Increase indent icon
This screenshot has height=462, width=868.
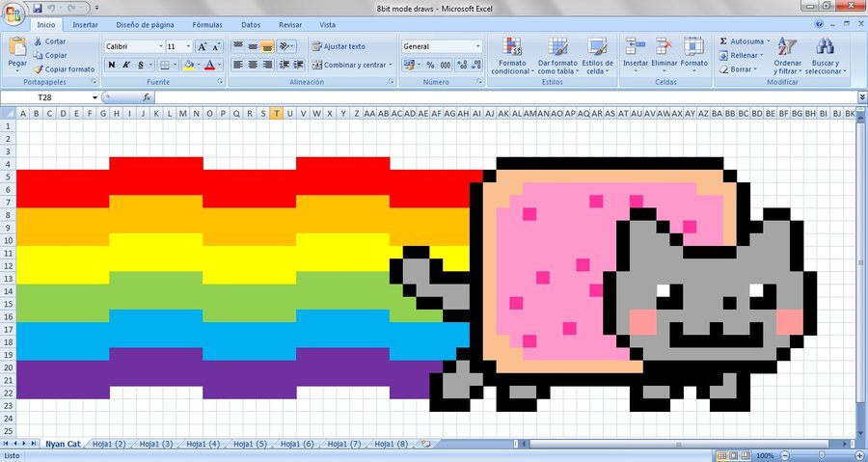299,65
